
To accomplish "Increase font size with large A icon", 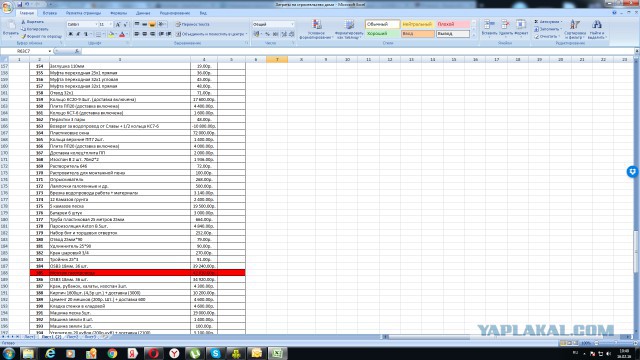I will [x=118, y=24].
